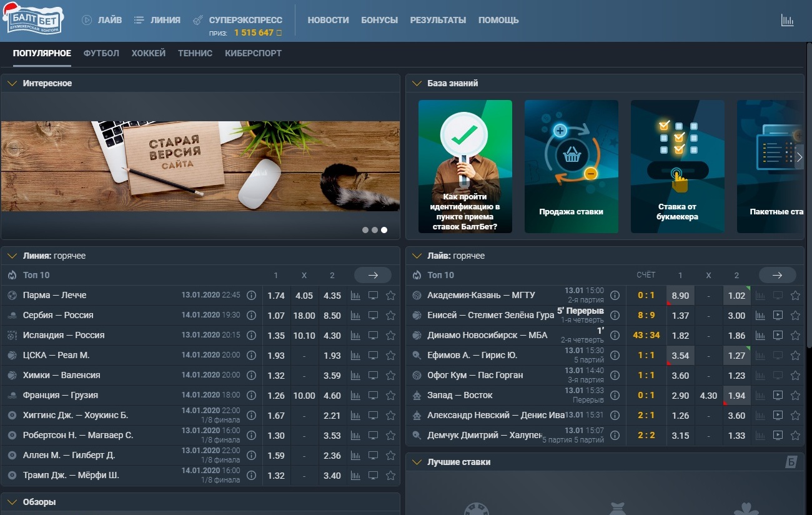Play video stream for Запад — Восток

[x=778, y=395]
